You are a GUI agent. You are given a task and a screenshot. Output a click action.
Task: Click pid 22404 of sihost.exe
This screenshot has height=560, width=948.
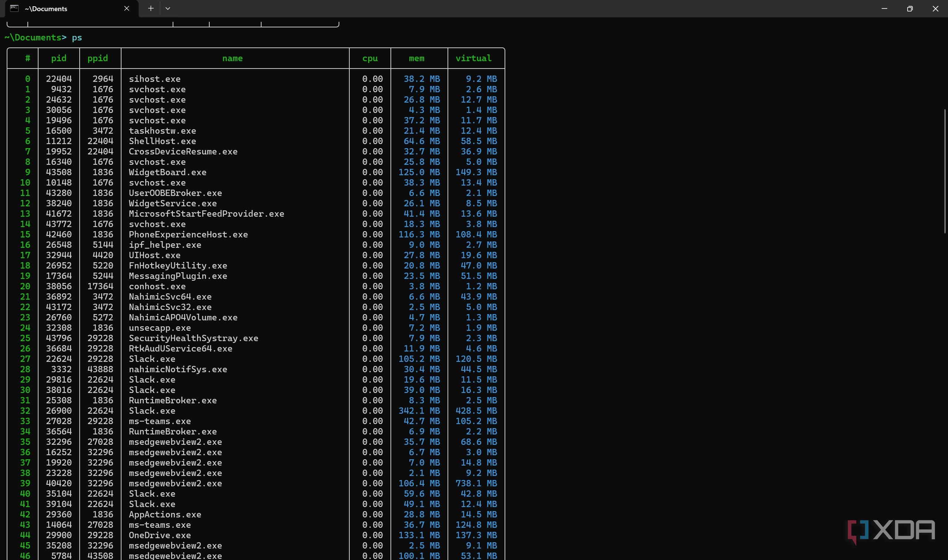[59, 79]
